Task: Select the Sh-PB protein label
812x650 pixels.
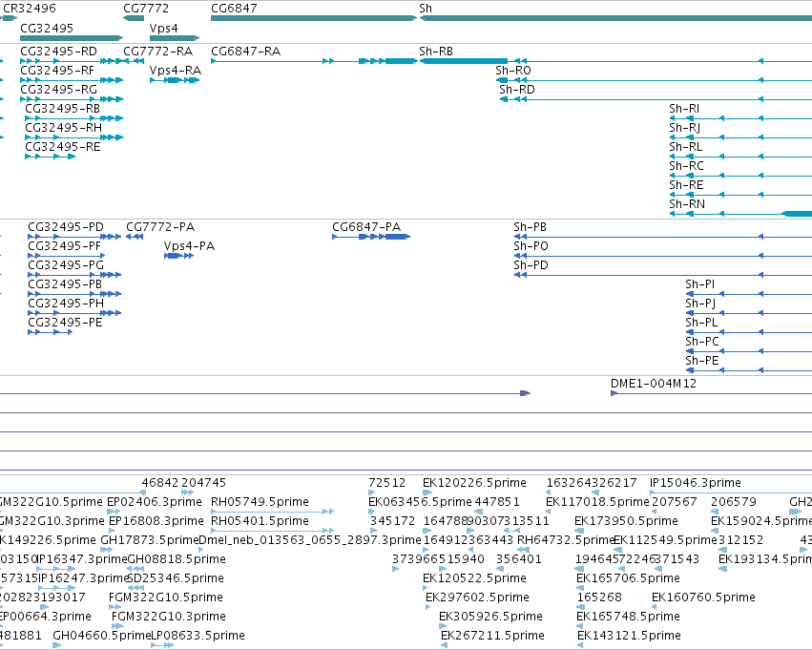Action: pos(531,227)
